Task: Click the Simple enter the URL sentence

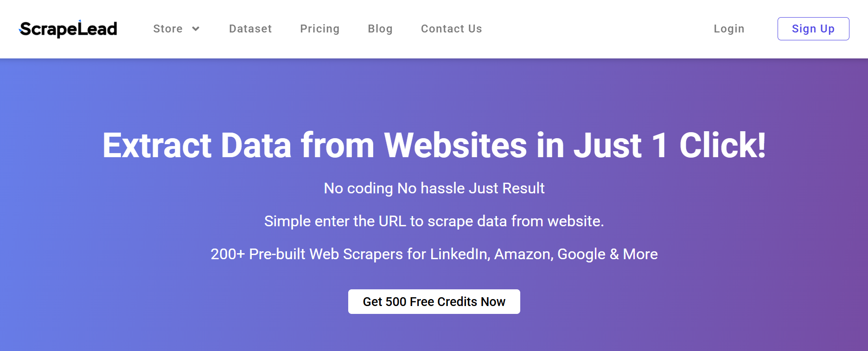Action: tap(434, 221)
